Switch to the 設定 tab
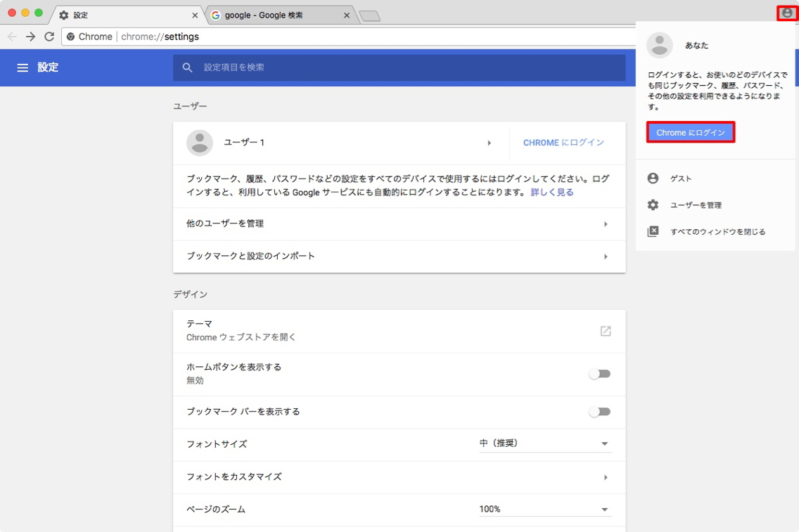799x532 pixels. click(127, 15)
